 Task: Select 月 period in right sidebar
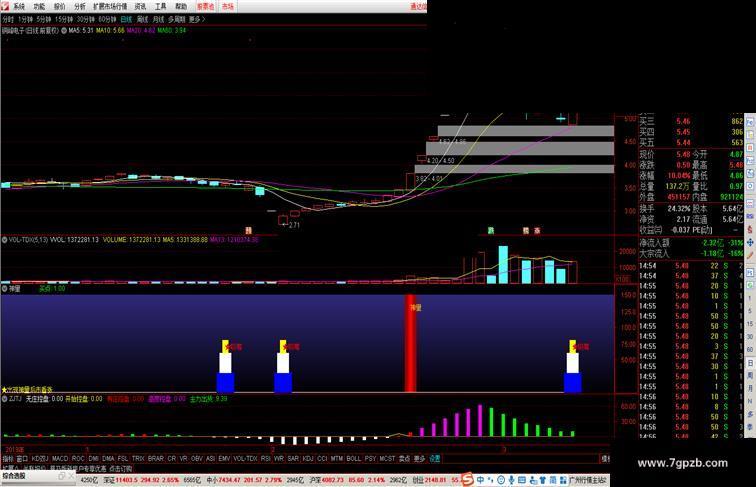(750, 388)
